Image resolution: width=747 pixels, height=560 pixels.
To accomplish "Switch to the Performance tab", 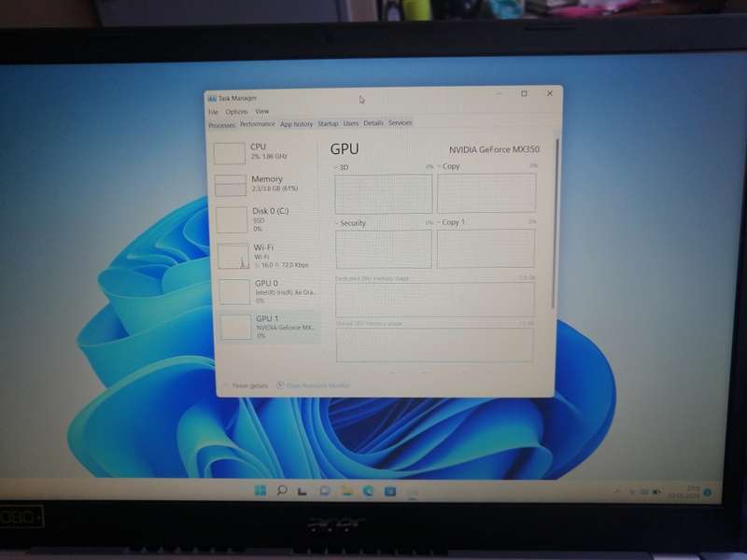I will click(x=258, y=124).
